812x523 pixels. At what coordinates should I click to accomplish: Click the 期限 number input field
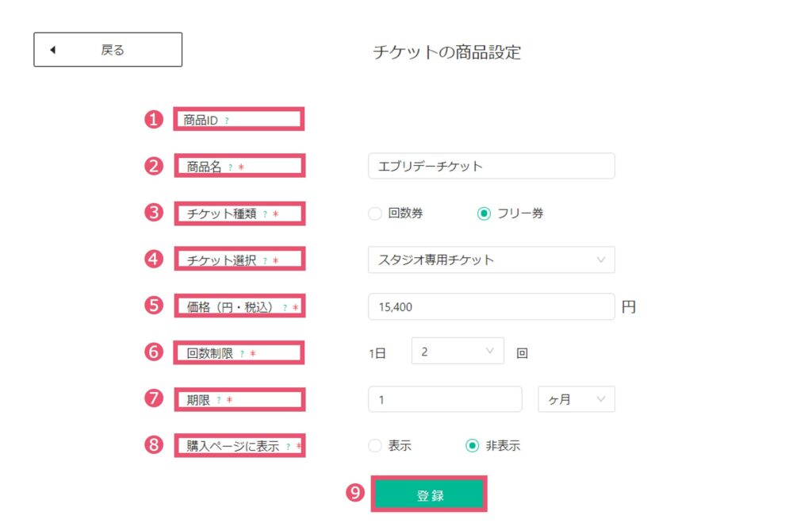(x=445, y=399)
